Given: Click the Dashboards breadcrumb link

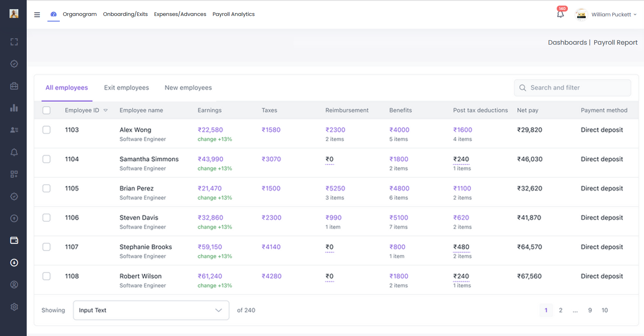Looking at the screenshot, I should [567, 42].
